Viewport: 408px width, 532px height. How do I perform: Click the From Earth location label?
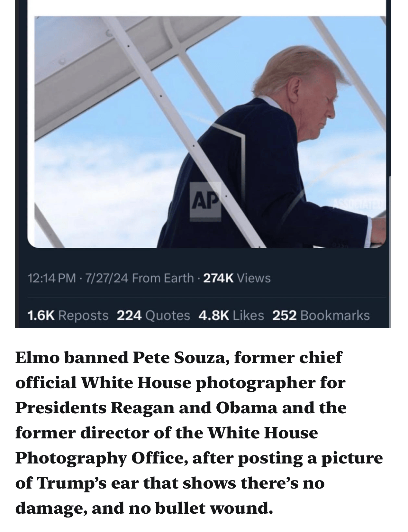pos(163,278)
